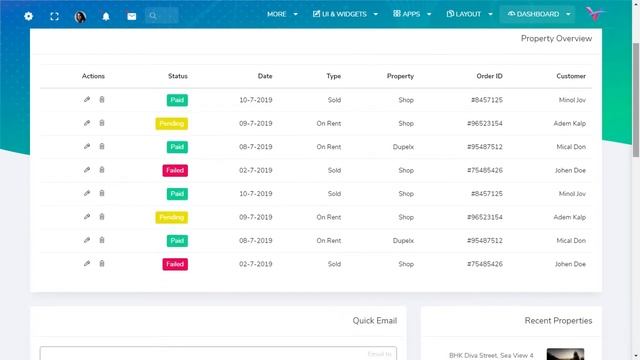Delete first Mical Don Dupelx row
640x360 pixels.
coord(102,146)
